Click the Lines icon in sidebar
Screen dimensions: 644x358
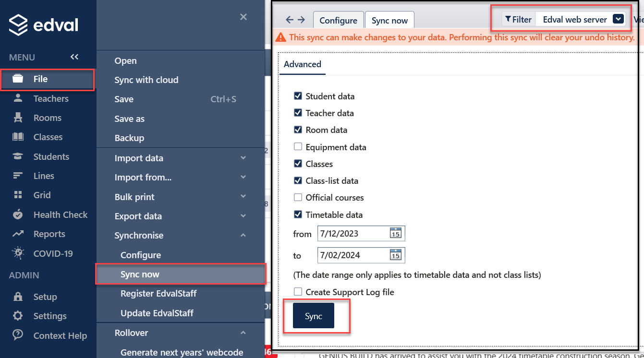click(x=18, y=176)
